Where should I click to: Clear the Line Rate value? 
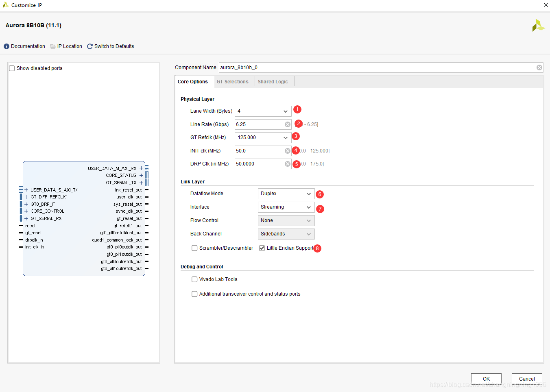(288, 124)
